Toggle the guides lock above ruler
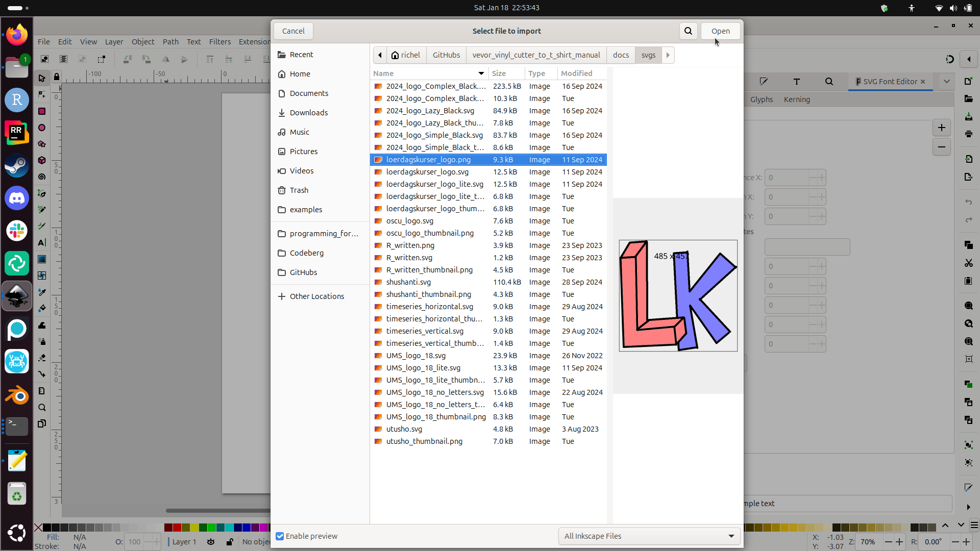 (57, 77)
